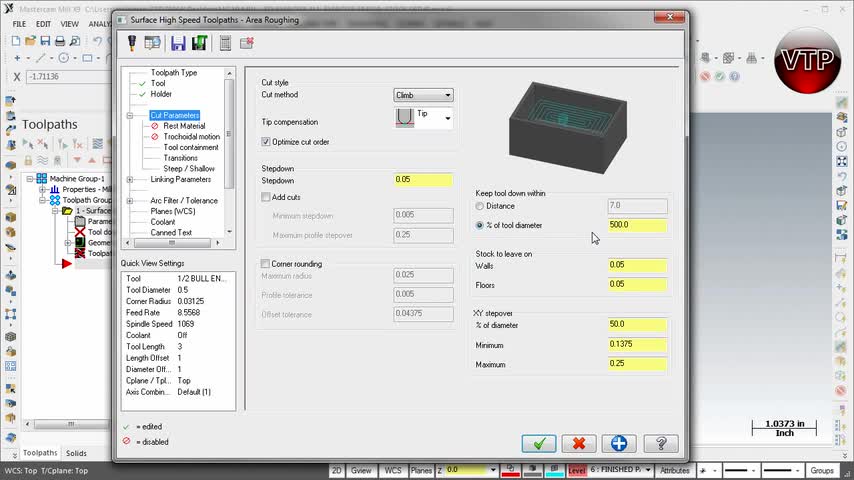
Task: Click the blue plus apply button
Action: 619,443
